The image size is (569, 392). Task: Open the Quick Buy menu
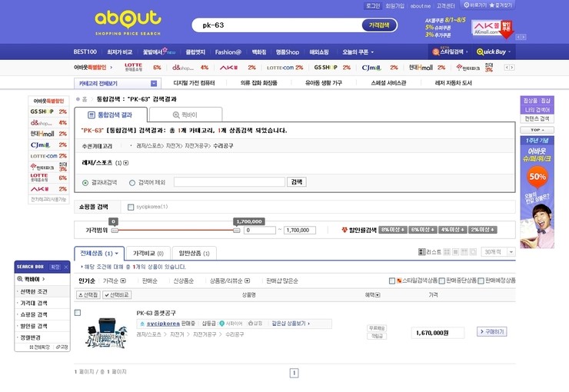[494, 51]
